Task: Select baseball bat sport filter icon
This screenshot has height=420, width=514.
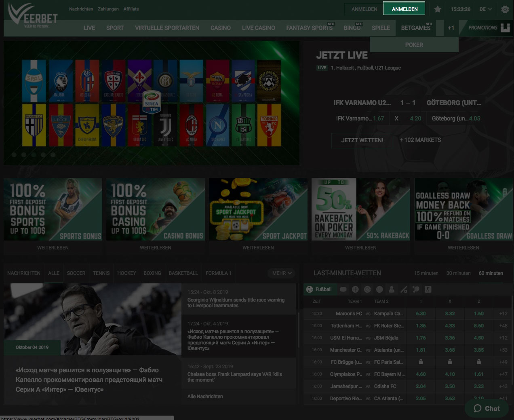Action: point(404,289)
